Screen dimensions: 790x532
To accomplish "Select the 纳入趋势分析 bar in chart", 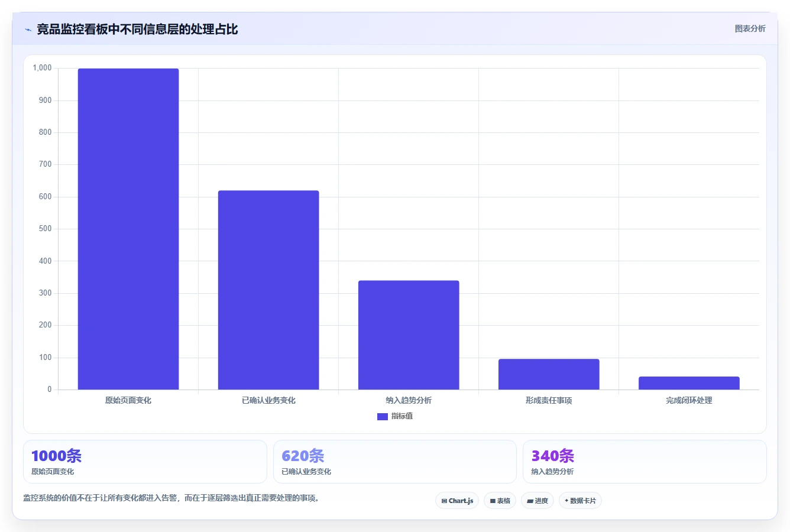I will click(409, 335).
